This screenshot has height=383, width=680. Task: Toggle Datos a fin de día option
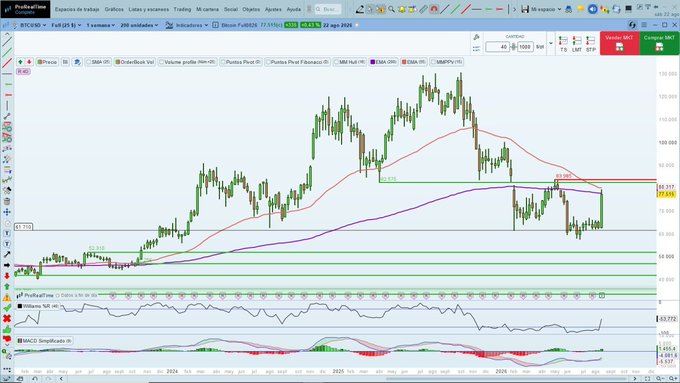click(76, 295)
